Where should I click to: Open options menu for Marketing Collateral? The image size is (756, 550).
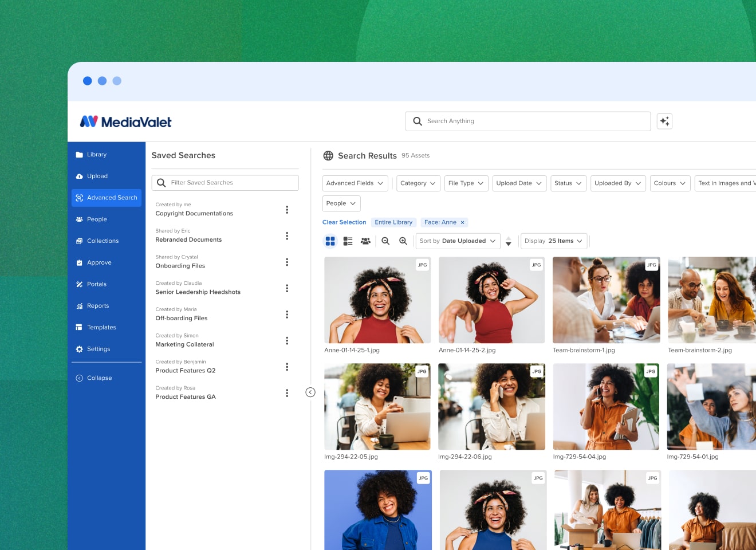tap(287, 341)
